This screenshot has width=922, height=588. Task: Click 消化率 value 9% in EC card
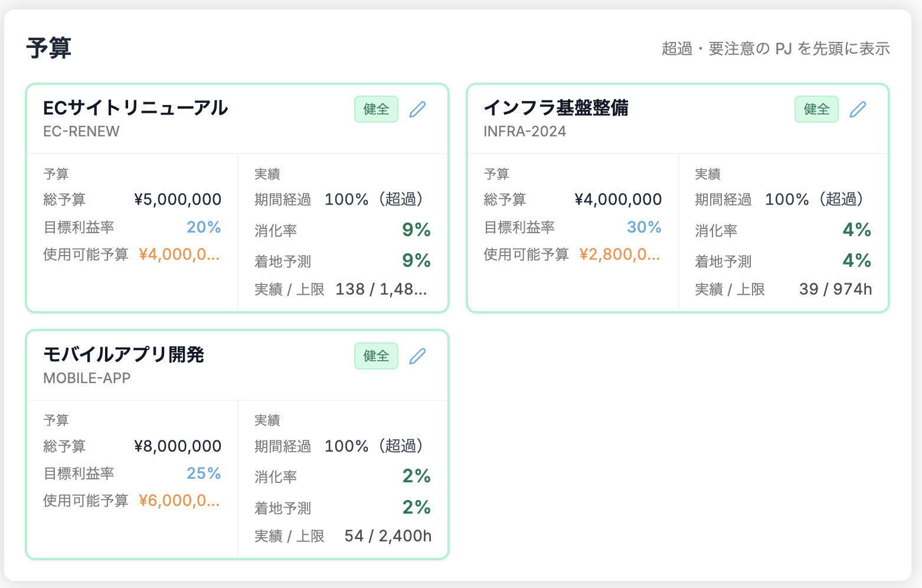tap(416, 230)
